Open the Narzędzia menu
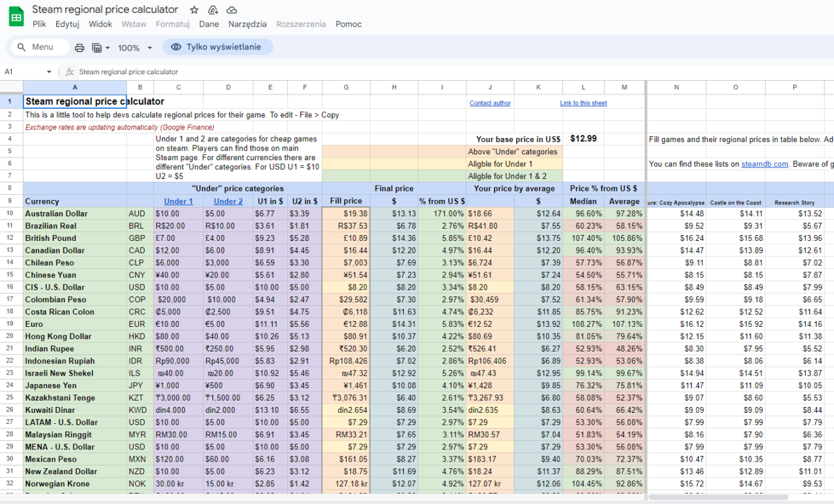 coord(248,24)
